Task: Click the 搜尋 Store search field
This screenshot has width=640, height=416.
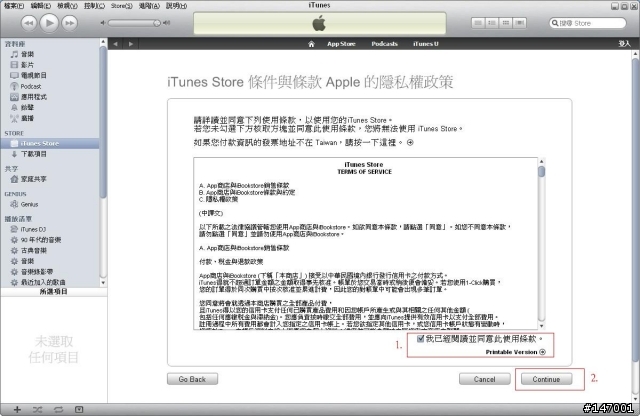Action: tap(587, 23)
